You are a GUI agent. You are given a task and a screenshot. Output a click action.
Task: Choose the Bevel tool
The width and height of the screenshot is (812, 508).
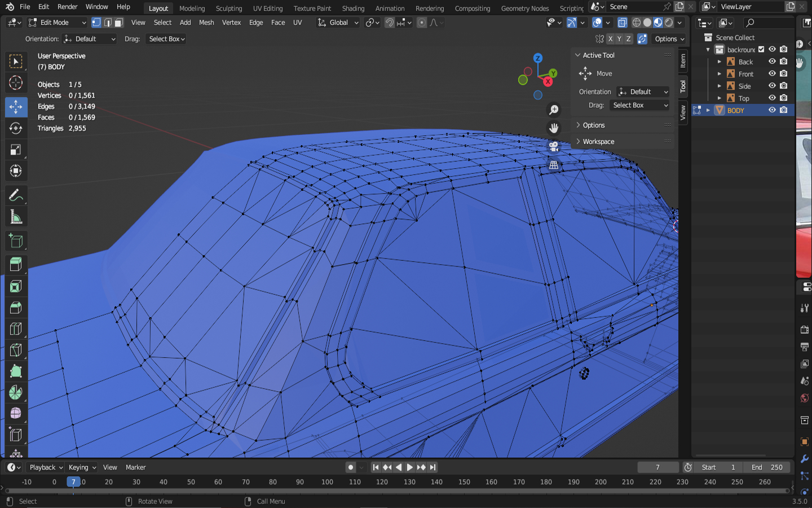point(16,308)
